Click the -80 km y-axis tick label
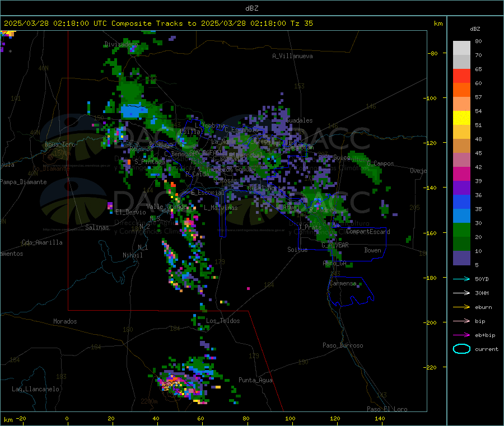 (432, 53)
